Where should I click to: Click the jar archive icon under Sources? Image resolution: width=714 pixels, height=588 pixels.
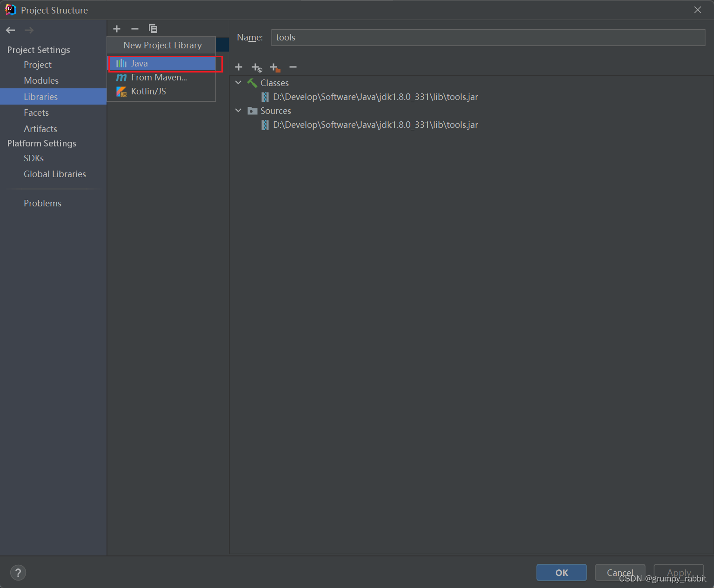point(265,125)
